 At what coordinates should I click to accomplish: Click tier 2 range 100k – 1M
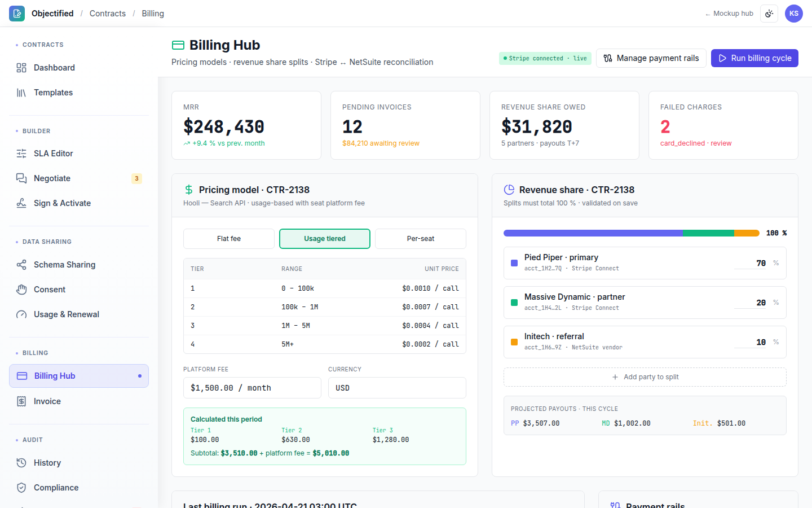[300, 307]
